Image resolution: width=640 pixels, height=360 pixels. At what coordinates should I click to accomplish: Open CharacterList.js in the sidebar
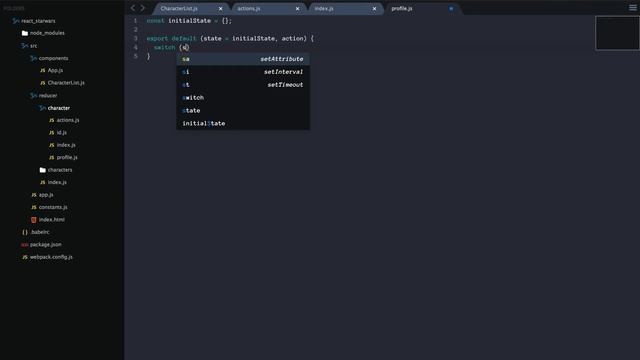click(66, 83)
